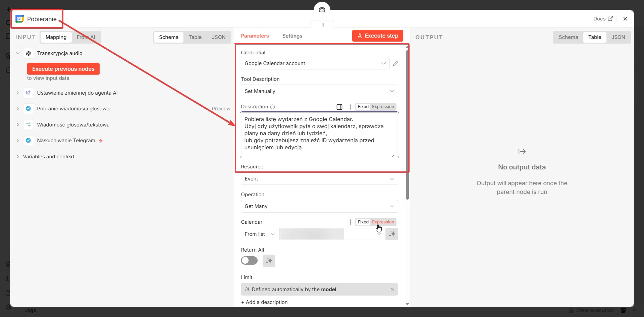Expand Wiadomość głosowa/tekstowa node

coord(18,125)
